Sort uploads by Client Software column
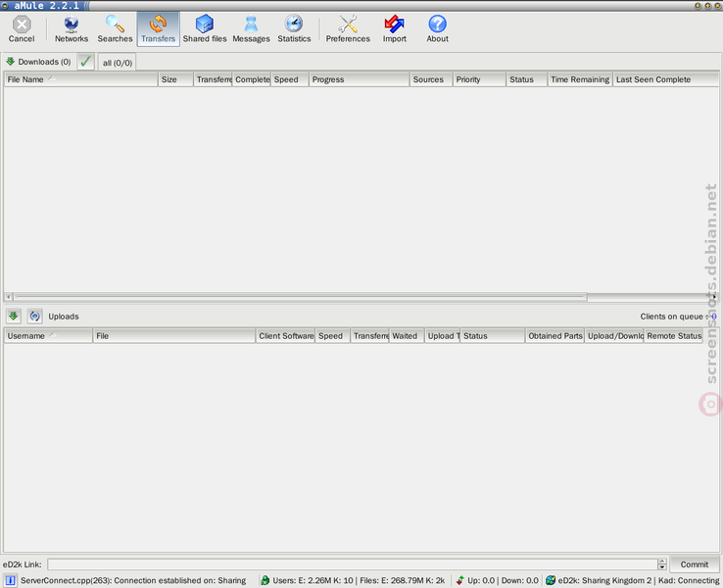 pos(285,336)
